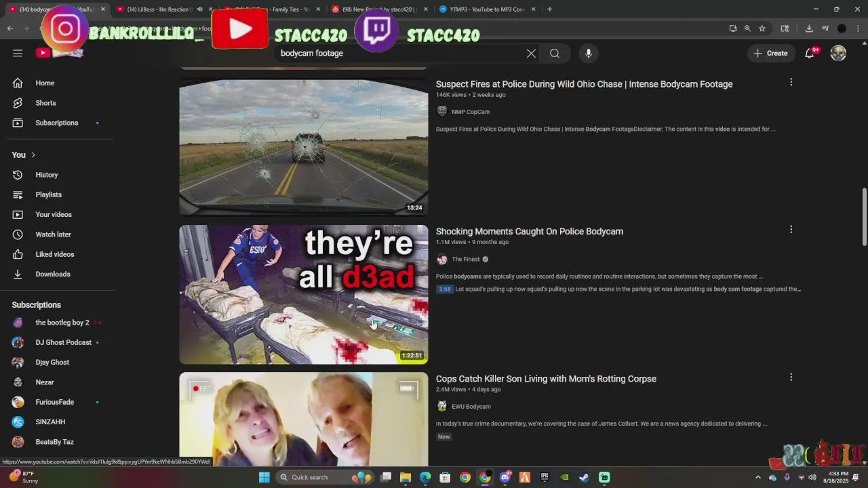Open the 'they're all d3ad' video thumbnail
The image size is (868, 488).
click(304, 295)
